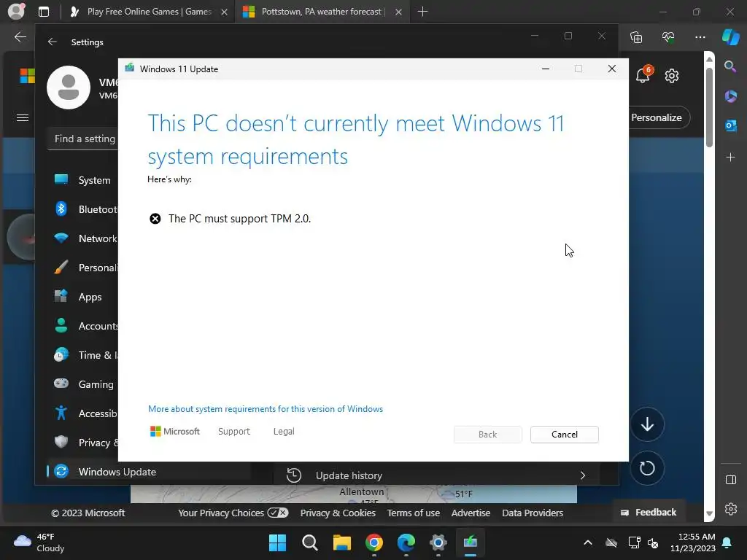
Task: Open Google Chrome from taskbar
Action: 374,542
